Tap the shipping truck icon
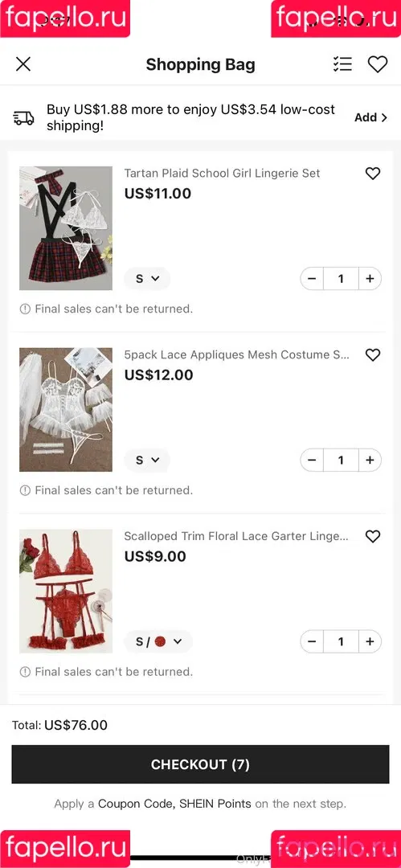Viewport: 401px width, 868px height. pyautogui.click(x=24, y=117)
